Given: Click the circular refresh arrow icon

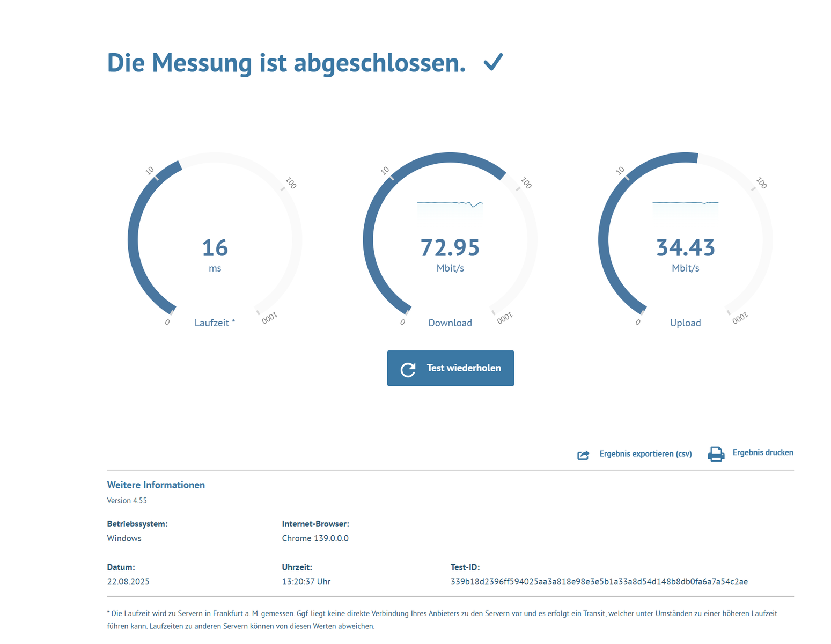Looking at the screenshot, I should pyautogui.click(x=408, y=369).
